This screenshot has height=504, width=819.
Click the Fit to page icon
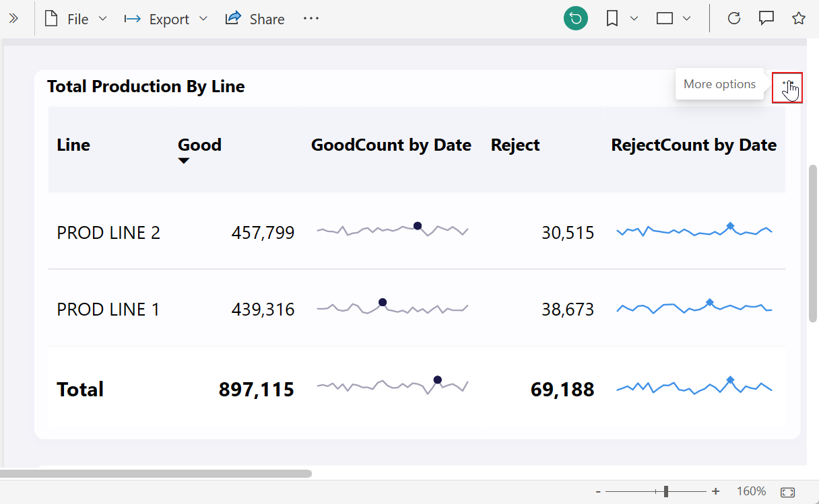coord(787,492)
